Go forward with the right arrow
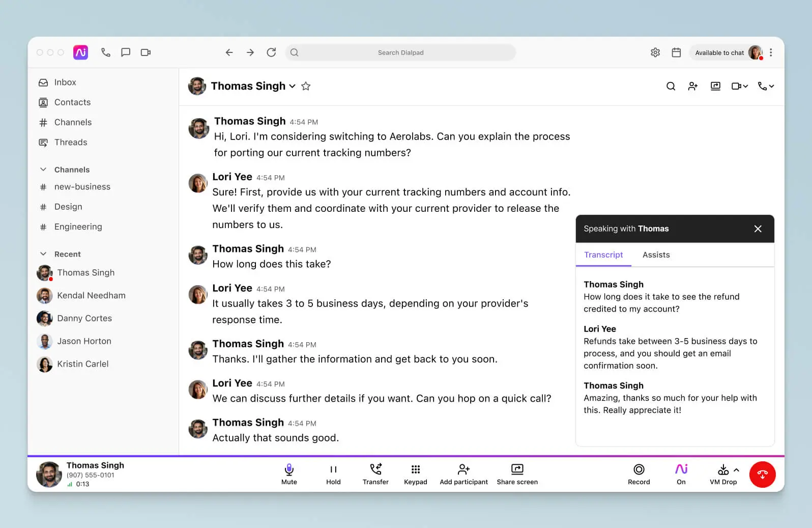 [x=250, y=52]
